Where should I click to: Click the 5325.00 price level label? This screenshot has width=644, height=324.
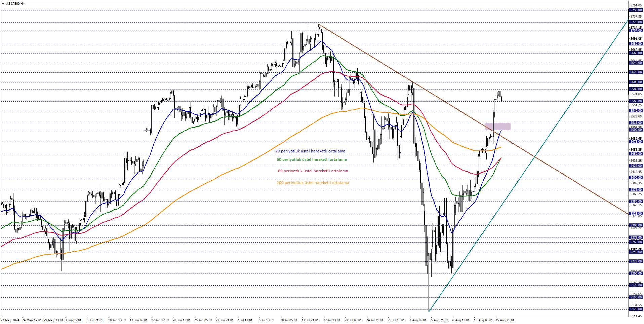click(x=636, y=214)
